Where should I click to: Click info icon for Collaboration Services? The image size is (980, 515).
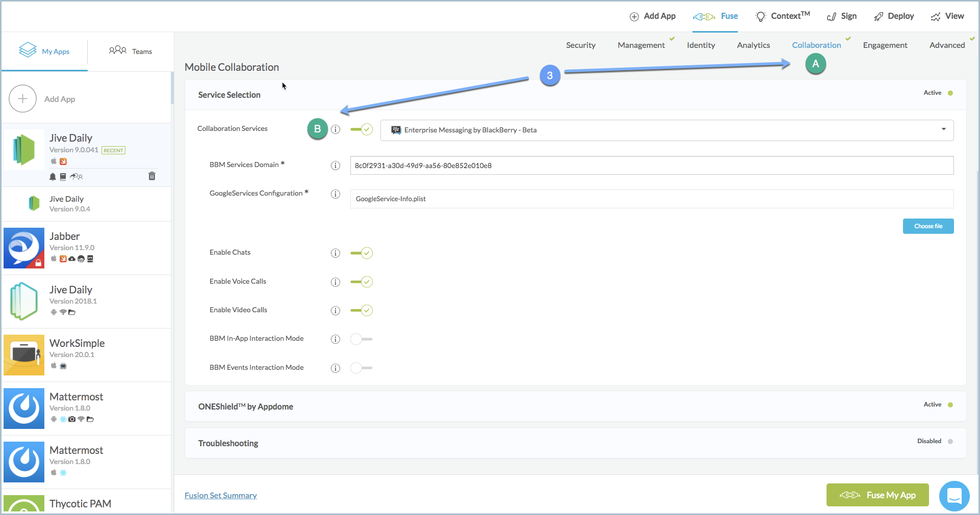336,129
